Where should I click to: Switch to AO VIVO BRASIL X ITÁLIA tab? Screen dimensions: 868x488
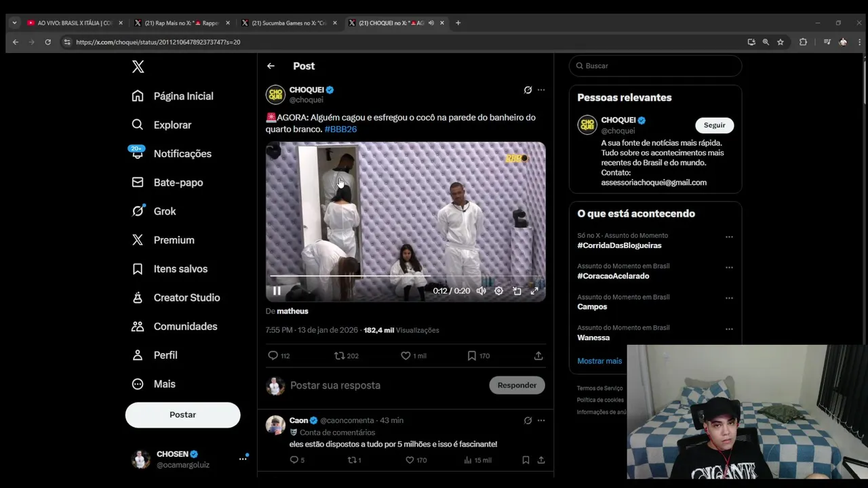tap(75, 23)
